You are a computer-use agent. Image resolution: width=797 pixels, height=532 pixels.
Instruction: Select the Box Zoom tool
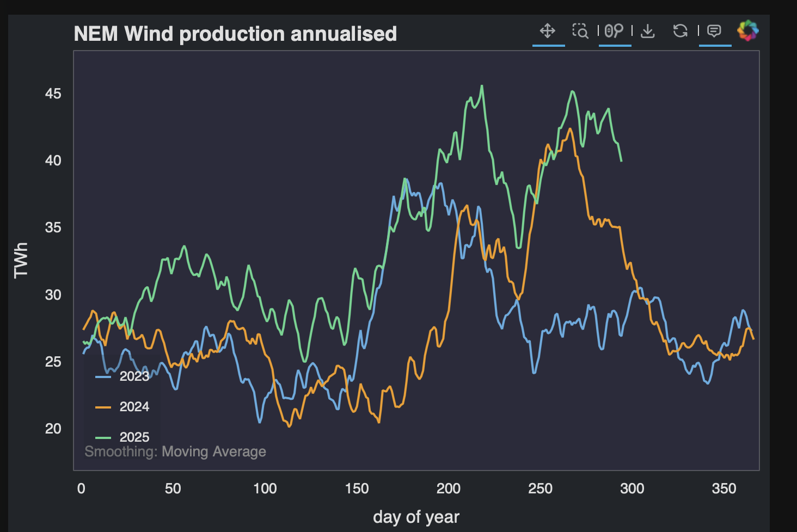580,31
